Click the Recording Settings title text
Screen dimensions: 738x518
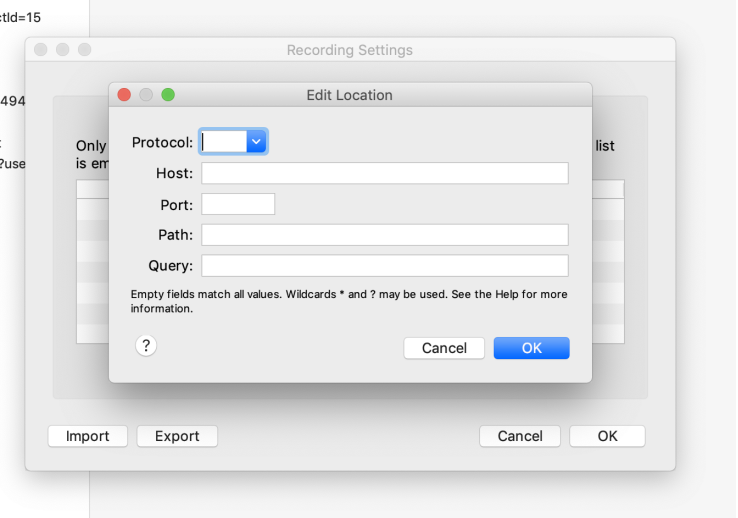click(350, 50)
